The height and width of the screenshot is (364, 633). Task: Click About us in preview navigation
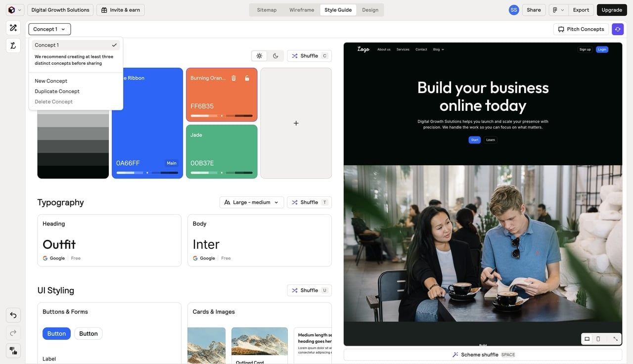(x=384, y=49)
